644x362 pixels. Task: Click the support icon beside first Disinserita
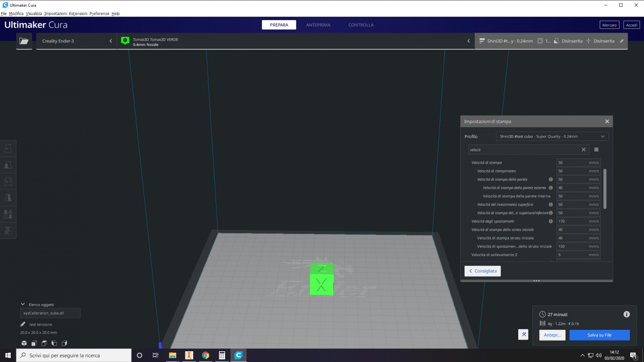point(556,41)
